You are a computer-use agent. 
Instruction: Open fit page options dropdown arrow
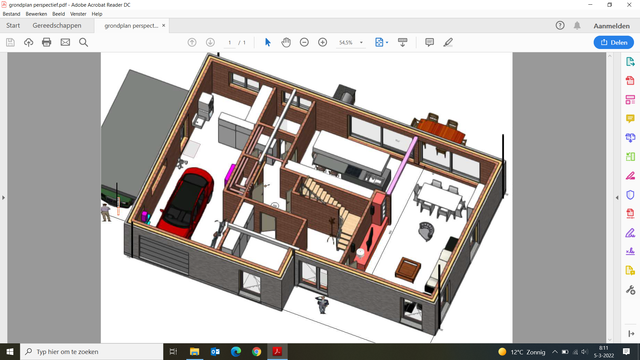[x=387, y=42]
